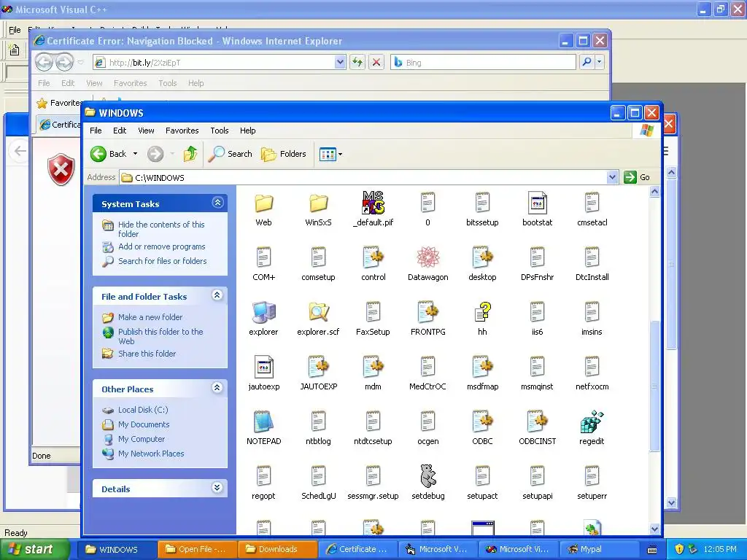747x560 pixels.
Task: Collapse the Other Places panel
Action: tap(217, 388)
